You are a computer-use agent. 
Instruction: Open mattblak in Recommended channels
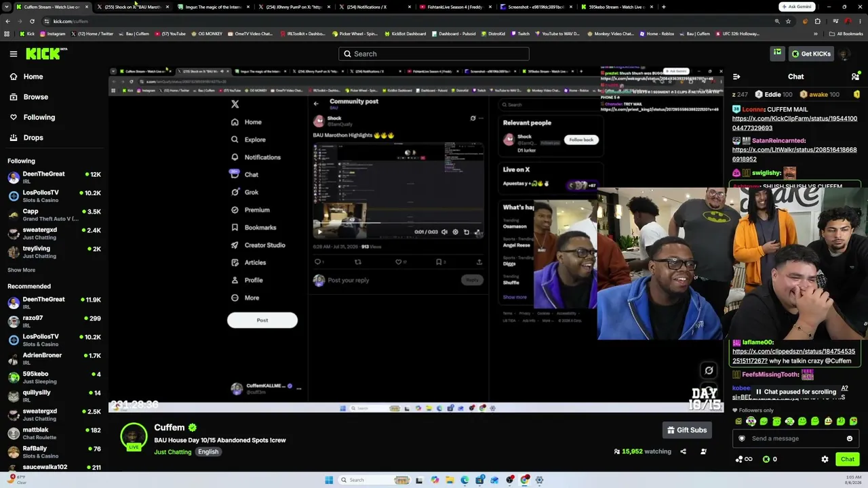pyautogui.click(x=54, y=433)
